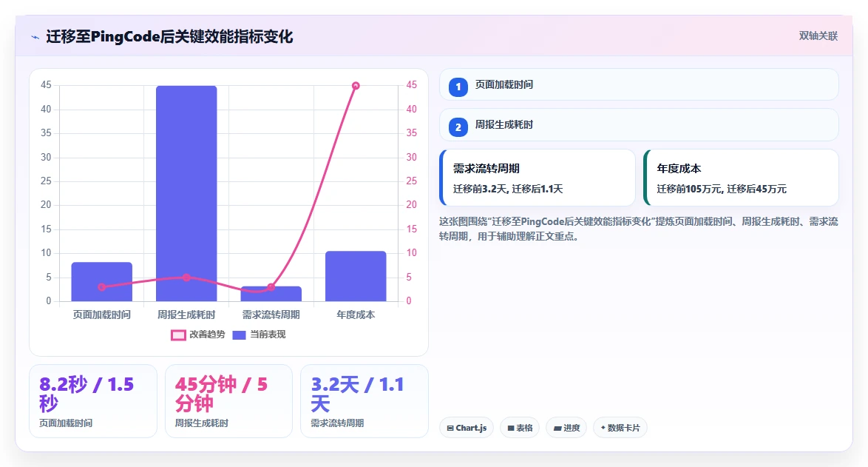Click the 表格 tag
This screenshot has width=868, height=467.
coord(520,428)
